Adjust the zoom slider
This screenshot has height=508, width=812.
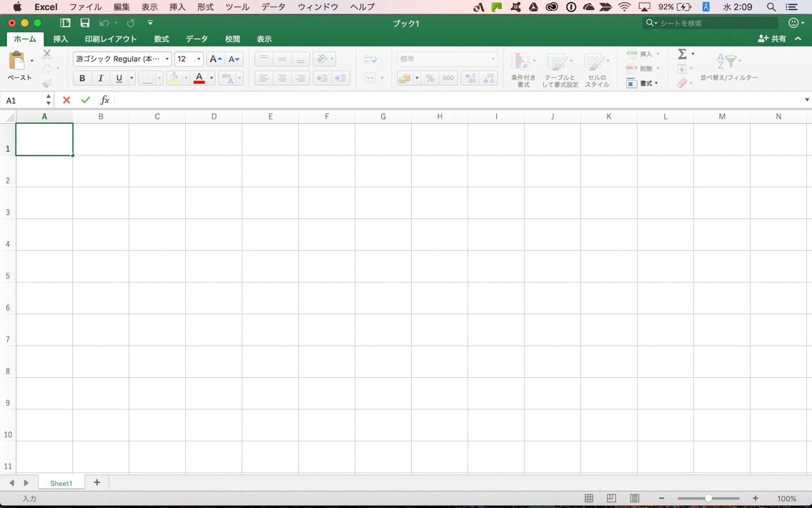tap(708, 498)
